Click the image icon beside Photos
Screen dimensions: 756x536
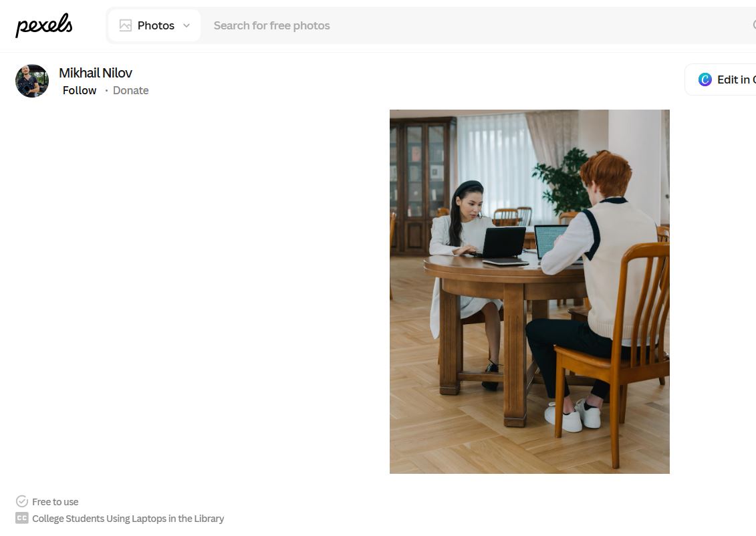(x=126, y=25)
